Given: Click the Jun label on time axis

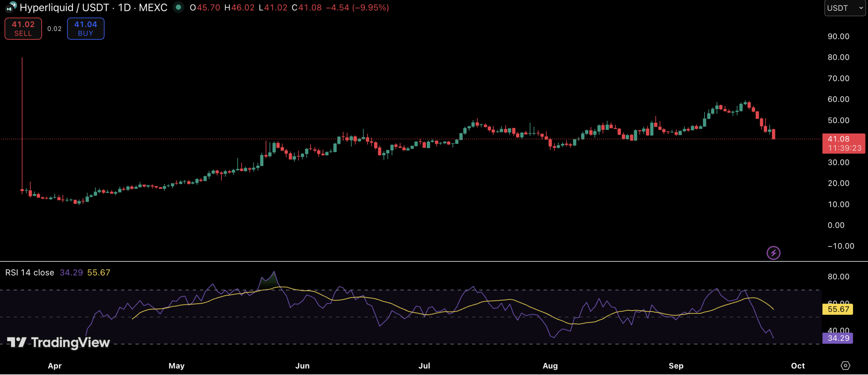Looking at the screenshot, I should 302,366.
